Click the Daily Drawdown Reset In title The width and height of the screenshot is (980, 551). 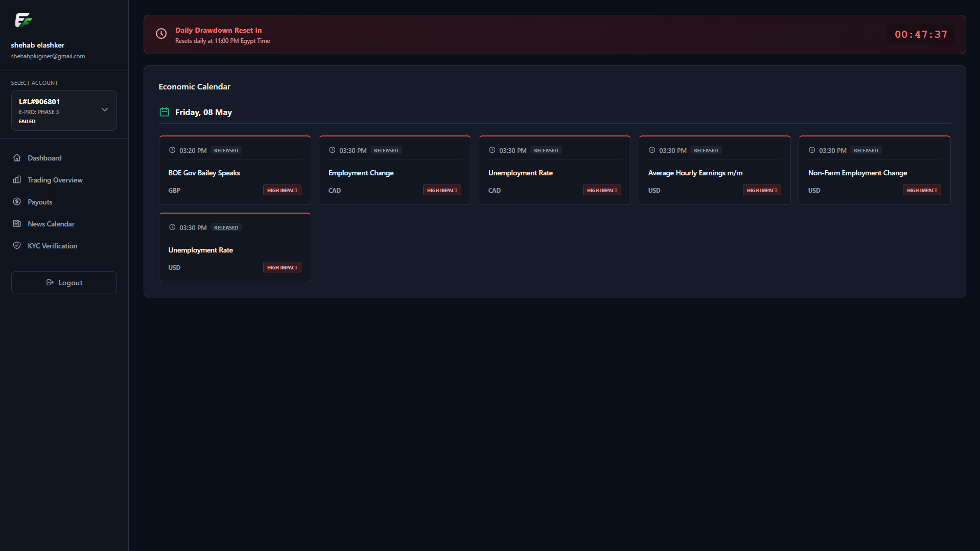click(218, 30)
